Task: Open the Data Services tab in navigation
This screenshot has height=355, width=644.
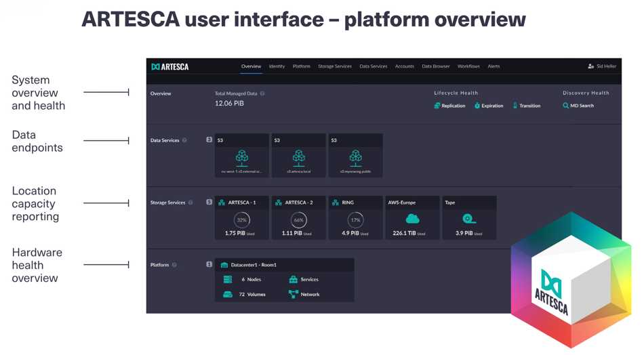Action: (374, 66)
